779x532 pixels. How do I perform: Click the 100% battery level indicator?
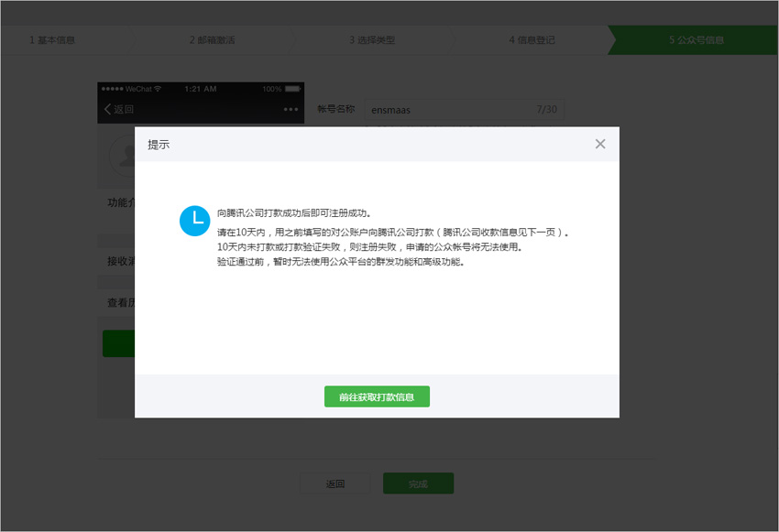tap(273, 88)
